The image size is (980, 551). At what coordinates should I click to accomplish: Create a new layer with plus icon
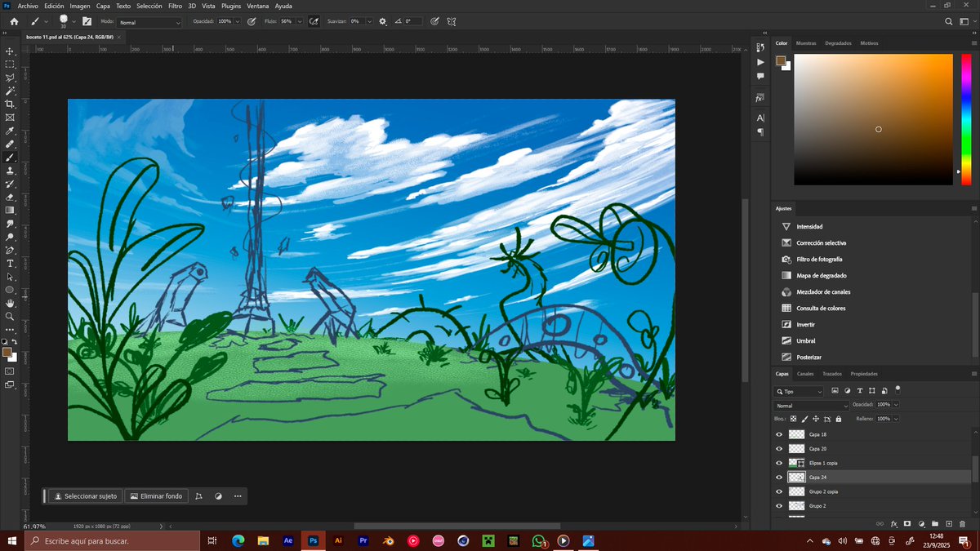(x=948, y=523)
